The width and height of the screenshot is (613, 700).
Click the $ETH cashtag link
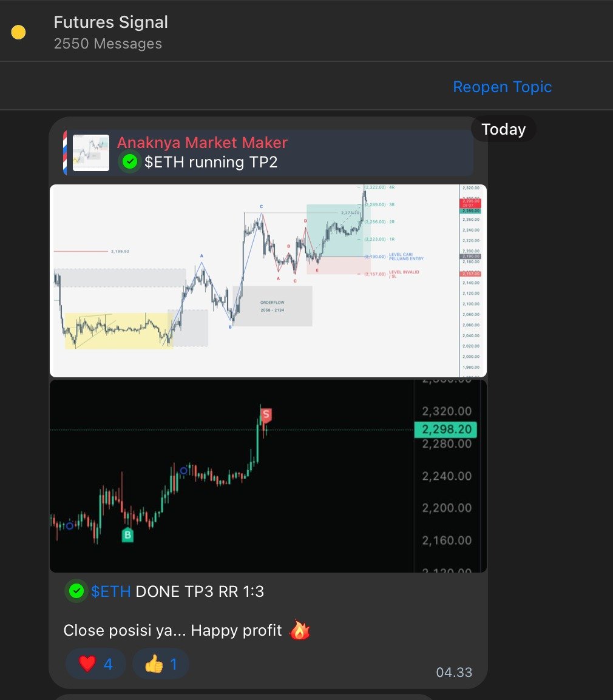tap(111, 591)
